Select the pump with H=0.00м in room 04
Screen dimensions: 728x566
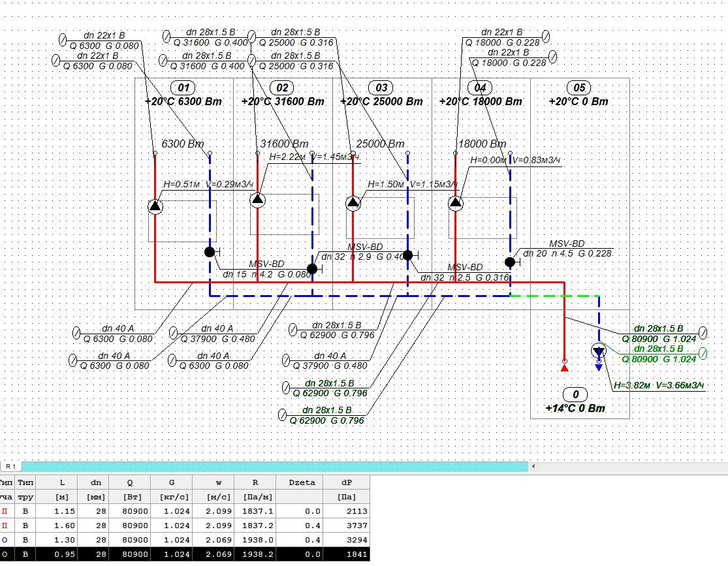click(x=456, y=203)
